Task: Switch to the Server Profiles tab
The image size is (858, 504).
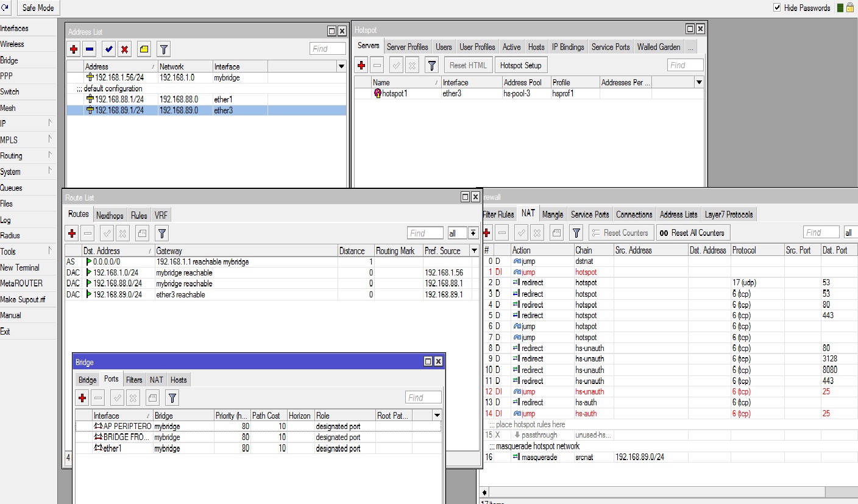Action: point(407,47)
